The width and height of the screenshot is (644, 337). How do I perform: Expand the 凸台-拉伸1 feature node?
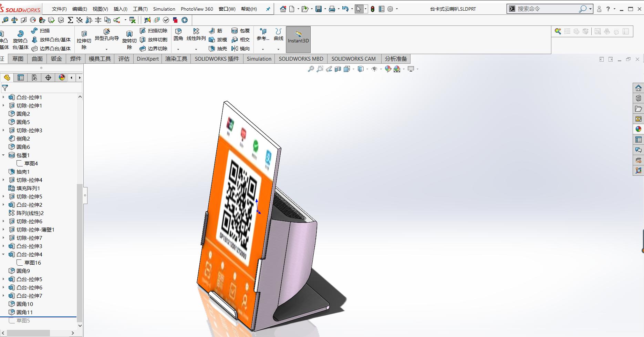point(3,97)
